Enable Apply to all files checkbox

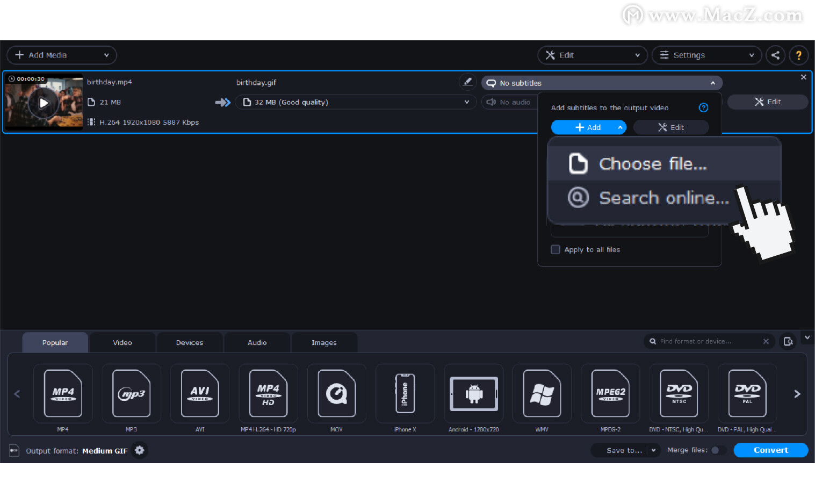tap(556, 249)
